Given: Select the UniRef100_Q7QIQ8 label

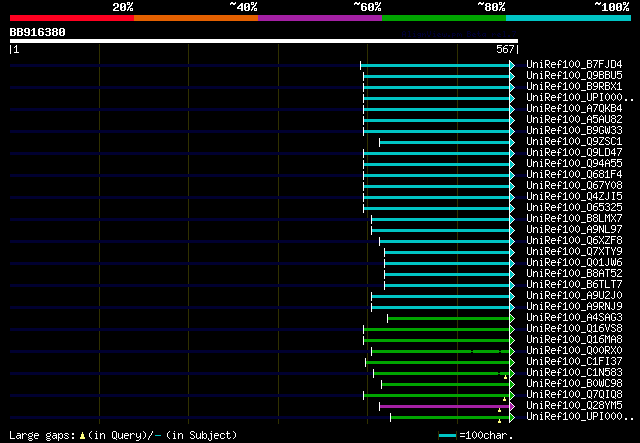Looking at the screenshot, I should (574, 395).
